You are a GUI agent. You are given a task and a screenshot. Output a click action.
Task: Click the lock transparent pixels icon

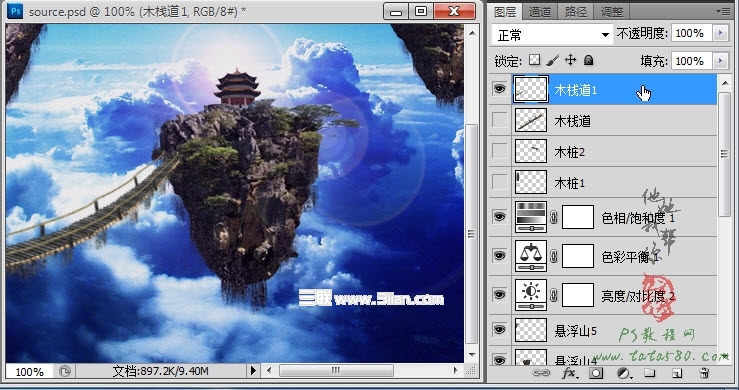click(534, 60)
